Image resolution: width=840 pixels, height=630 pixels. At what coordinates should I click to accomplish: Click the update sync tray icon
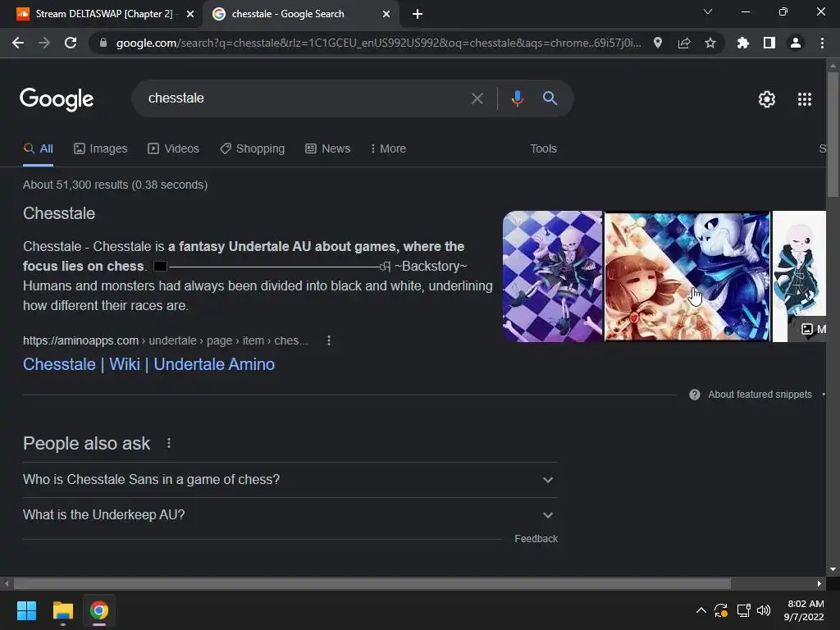(721, 610)
